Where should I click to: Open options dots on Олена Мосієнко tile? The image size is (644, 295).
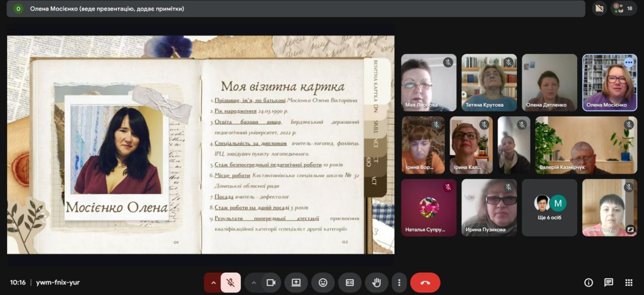(x=629, y=62)
